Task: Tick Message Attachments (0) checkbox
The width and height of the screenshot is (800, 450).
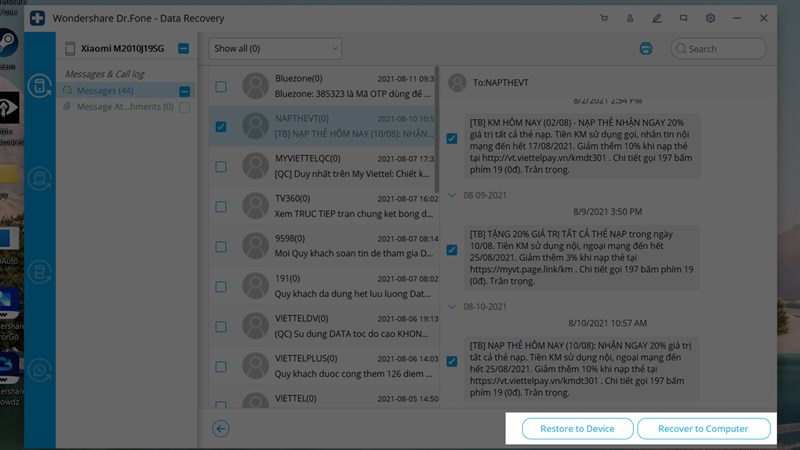Action: tap(185, 107)
